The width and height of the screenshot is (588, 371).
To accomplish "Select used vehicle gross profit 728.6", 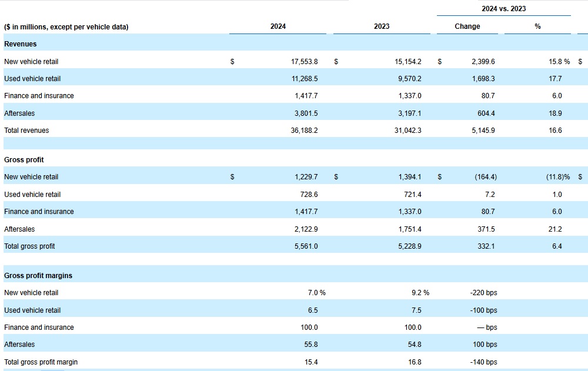I will (309, 195).
